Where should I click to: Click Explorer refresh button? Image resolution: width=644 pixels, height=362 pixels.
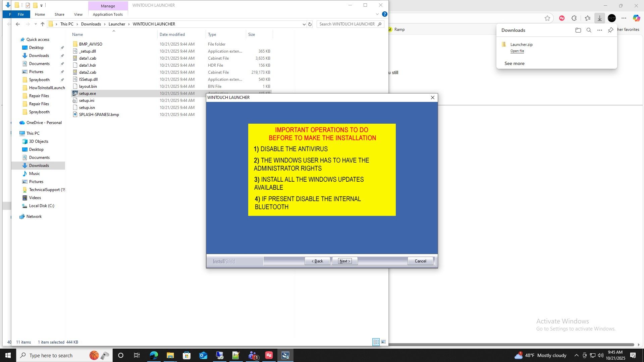[x=310, y=24]
